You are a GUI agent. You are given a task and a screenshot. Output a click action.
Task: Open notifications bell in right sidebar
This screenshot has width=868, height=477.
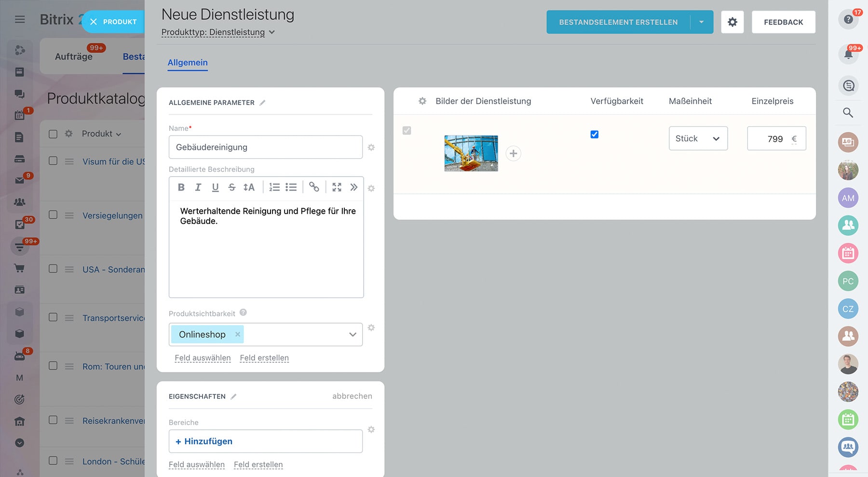point(848,55)
